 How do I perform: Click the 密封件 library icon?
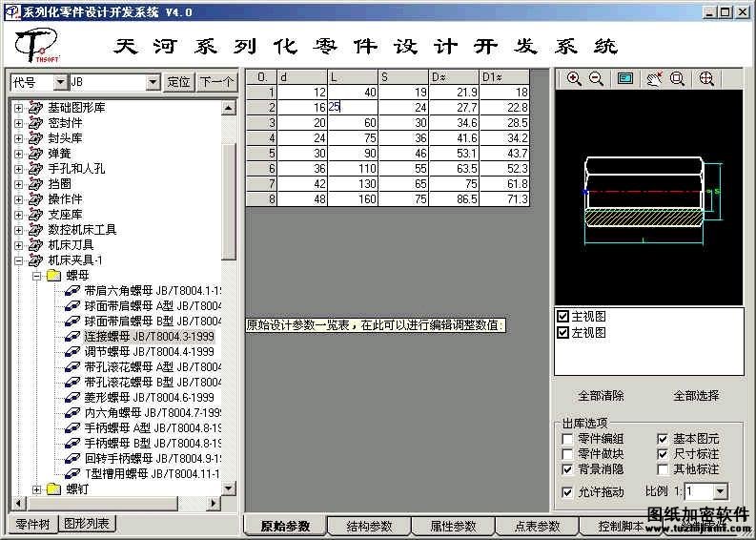35,123
